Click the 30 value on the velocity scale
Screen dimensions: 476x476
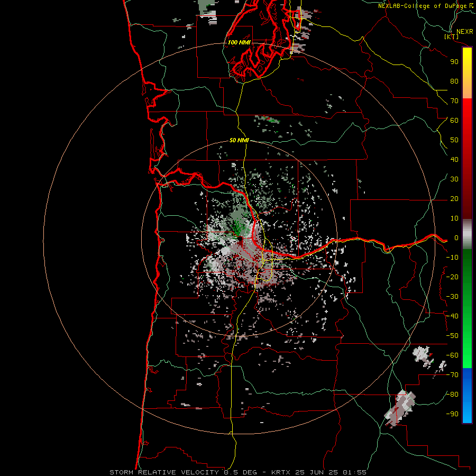pos(454,179)
